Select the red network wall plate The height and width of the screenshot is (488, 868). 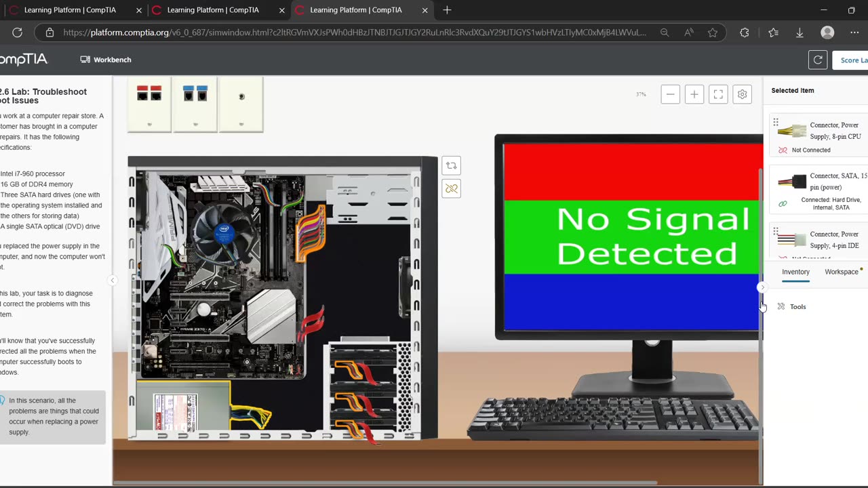pyautogui.click(x=149, y=105)
